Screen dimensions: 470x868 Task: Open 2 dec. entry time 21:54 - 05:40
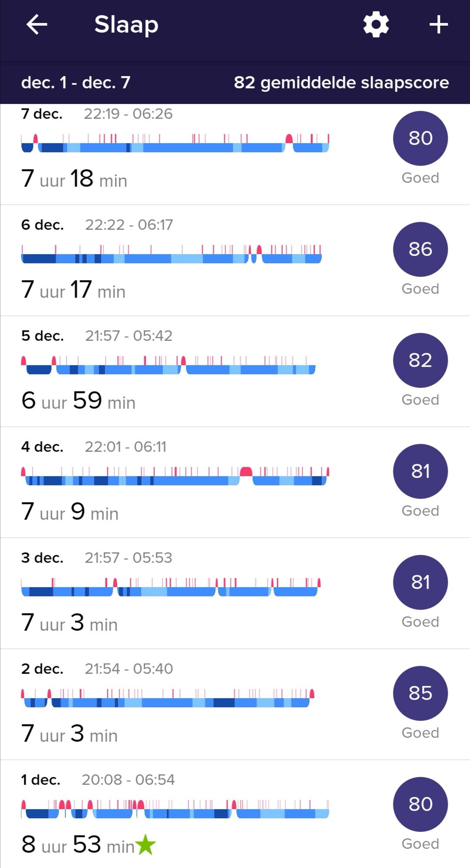(129, 669)
